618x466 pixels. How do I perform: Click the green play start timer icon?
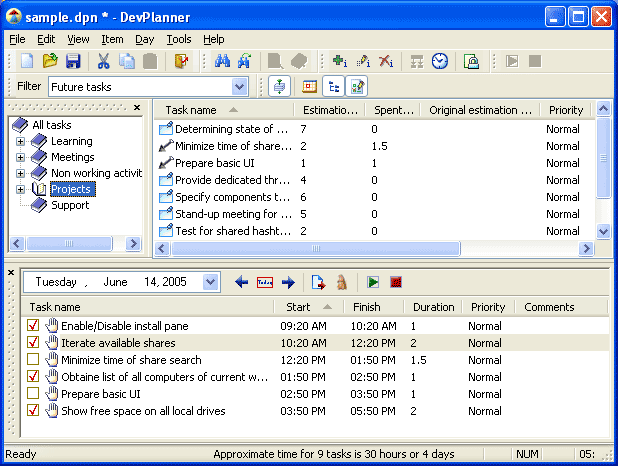tap(373, 282)
